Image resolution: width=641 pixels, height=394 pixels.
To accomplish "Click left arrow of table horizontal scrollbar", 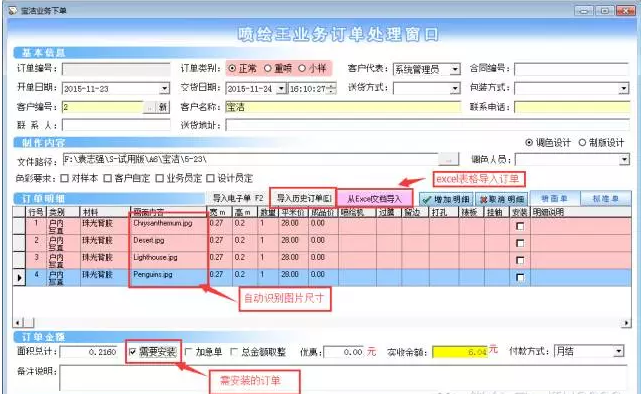I will [x=18, y=323].
